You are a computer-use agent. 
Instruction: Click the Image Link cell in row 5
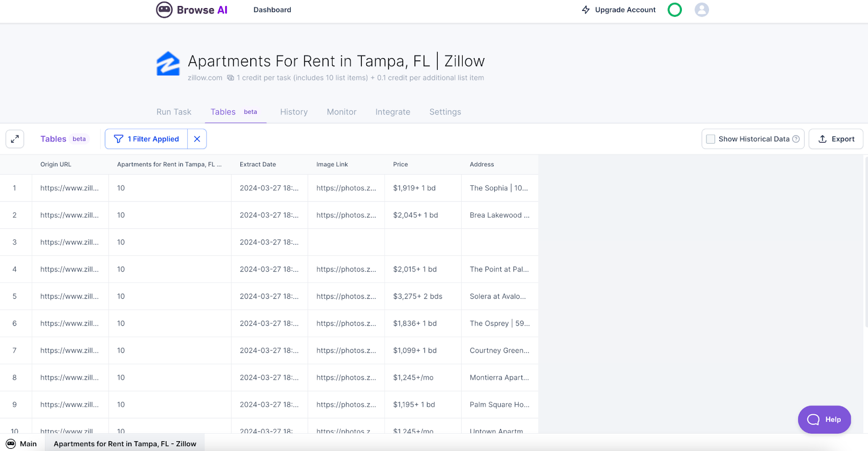(346, 297)
